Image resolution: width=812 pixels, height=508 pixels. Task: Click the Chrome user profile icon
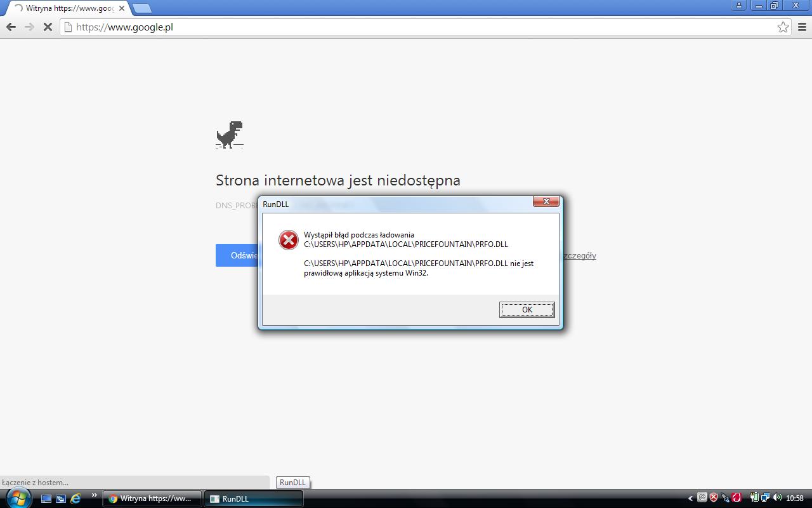pos(738,6)
